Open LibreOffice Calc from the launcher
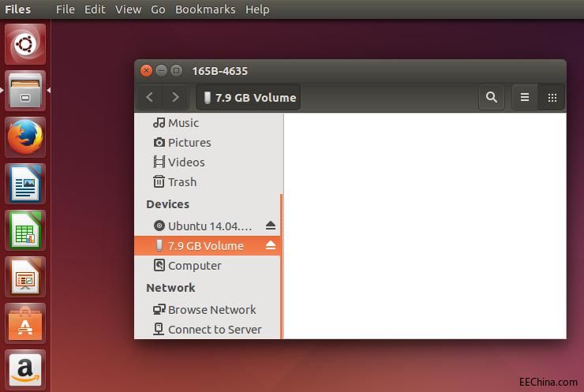The width and height of the screenshot is (584, 392). pyautogui.click(x=25, y=230)
